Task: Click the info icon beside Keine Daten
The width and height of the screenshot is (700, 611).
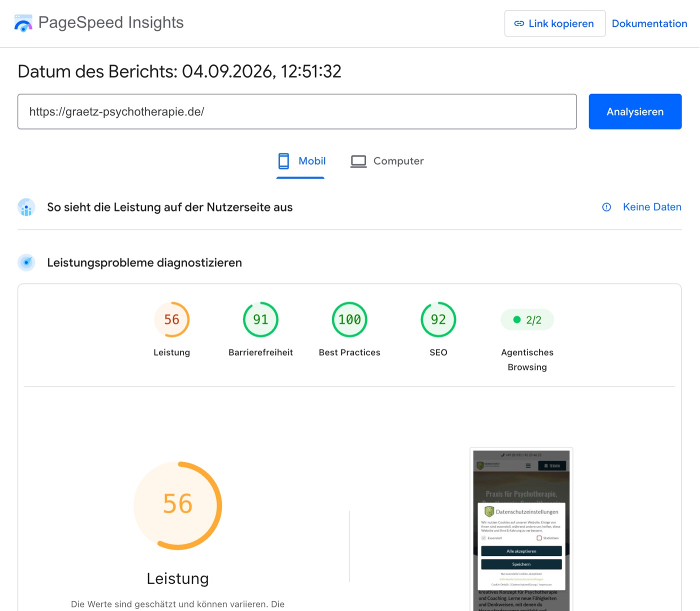Action: [x=606, y=207]
